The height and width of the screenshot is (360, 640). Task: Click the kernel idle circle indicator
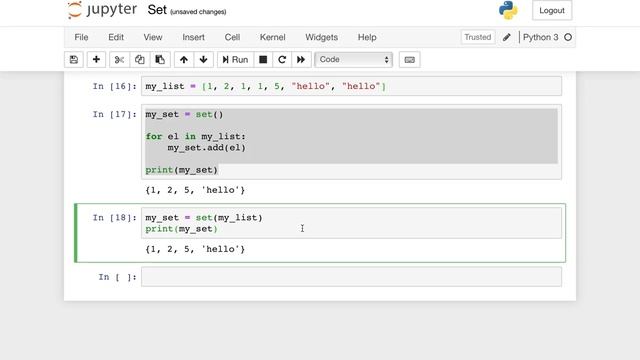[x=568, y=37]
